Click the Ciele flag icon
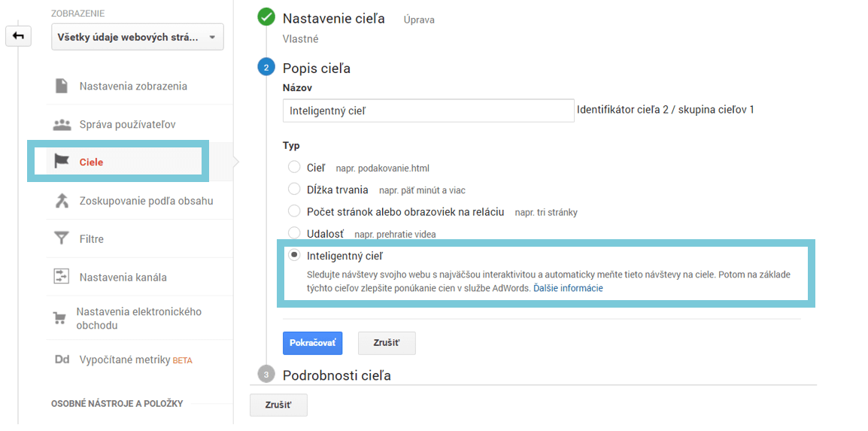 62,162
